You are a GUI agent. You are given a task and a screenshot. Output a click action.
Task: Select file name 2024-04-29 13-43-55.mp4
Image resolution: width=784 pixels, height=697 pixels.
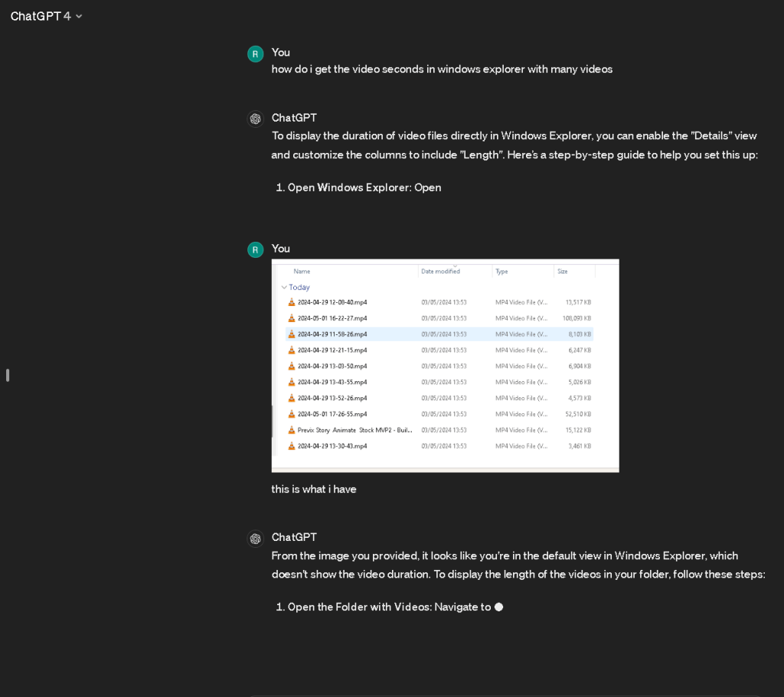[x=332, y=383]
